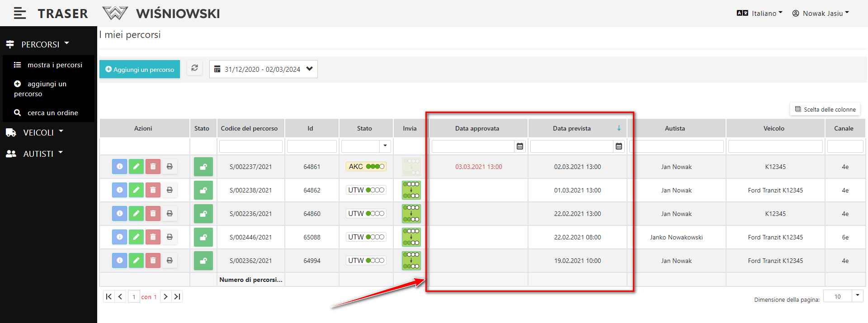
Task: Toggle lock status of route S/002362/2021
Action: pos(203,261)
